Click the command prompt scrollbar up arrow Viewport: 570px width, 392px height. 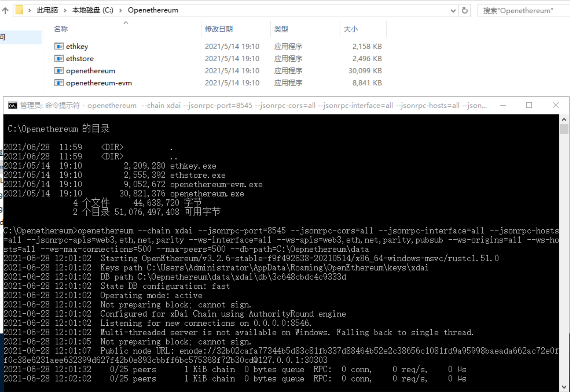[x=564, y=119]
